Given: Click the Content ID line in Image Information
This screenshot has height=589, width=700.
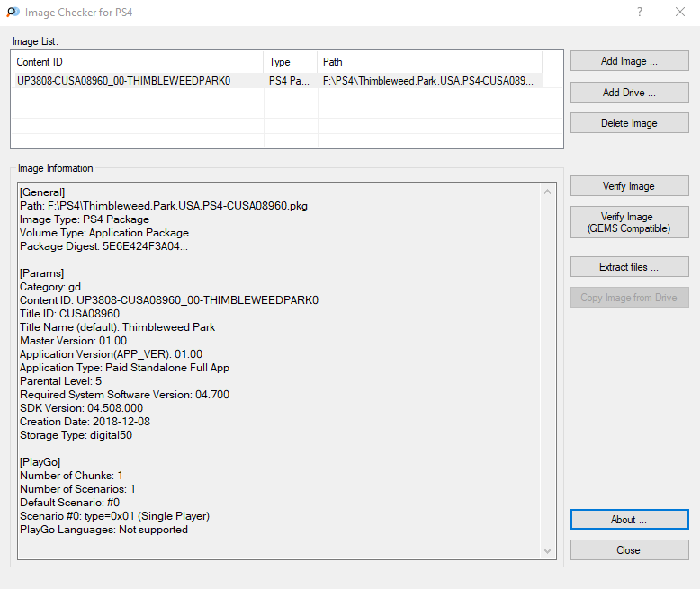Looking at the screenshot, I should tap(169, 299).
